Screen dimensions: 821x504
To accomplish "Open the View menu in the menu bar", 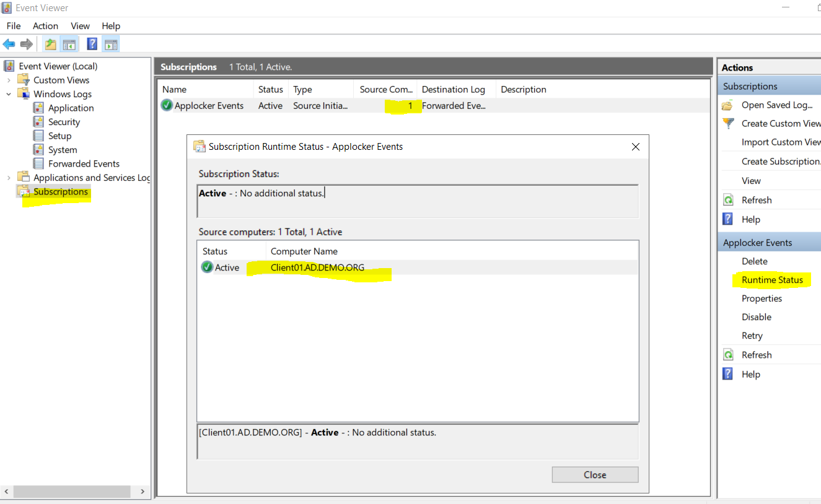I will click(80, 26).
